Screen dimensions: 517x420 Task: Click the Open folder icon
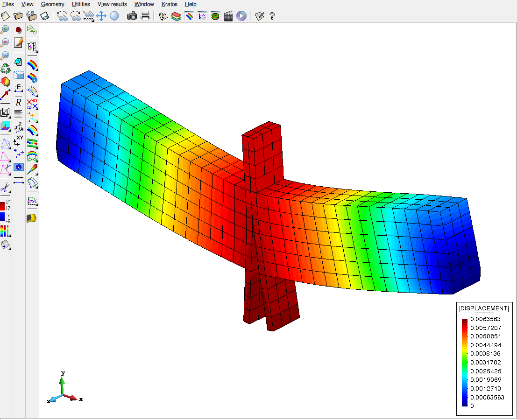pyautogui.click(x=18, y=16)
